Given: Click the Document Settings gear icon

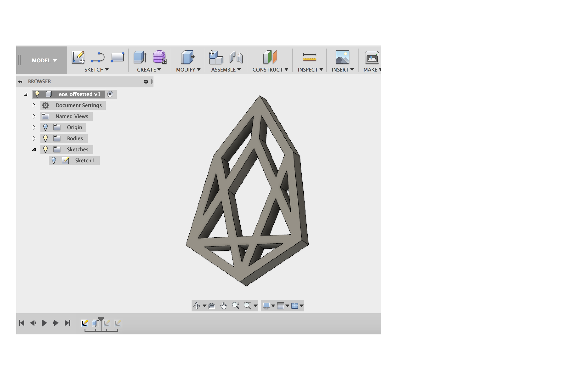Looking at the screenshot, I should (45, 105).
